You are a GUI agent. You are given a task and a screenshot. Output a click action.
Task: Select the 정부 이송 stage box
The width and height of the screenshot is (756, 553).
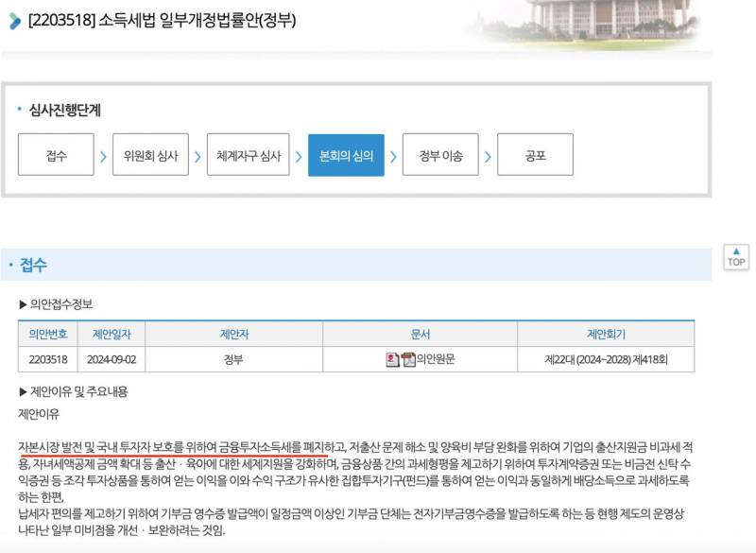[440, 155]
